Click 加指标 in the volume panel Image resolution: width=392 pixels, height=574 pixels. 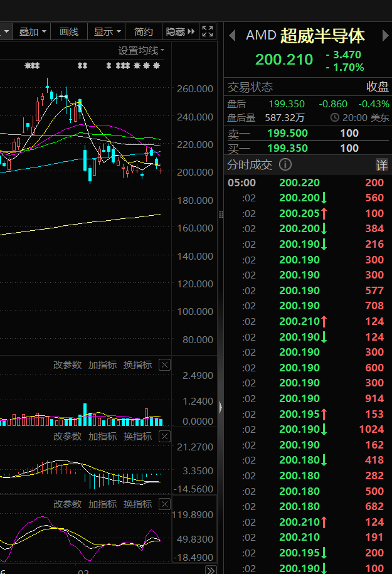[102, 364]
